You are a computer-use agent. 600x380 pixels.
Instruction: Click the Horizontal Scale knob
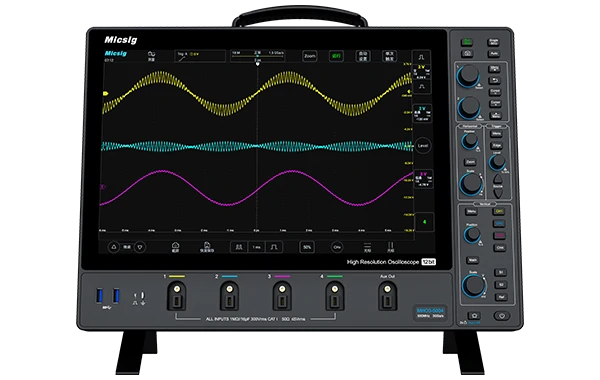pos(471,183)
